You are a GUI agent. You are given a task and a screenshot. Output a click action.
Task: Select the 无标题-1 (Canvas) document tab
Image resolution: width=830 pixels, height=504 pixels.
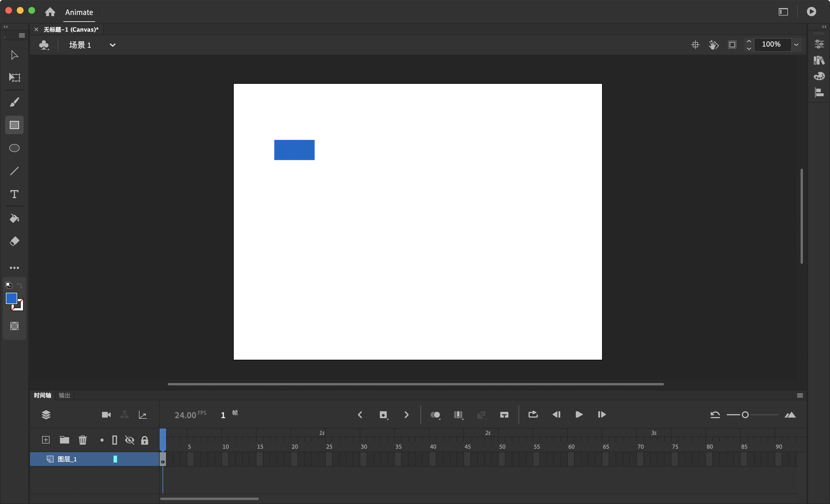[x=71, y=29]
